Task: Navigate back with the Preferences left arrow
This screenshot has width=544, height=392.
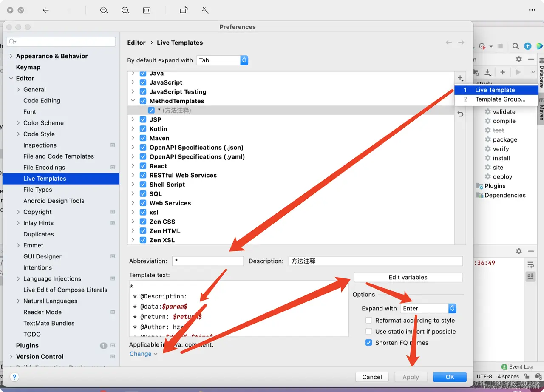Action: (449, 43)
